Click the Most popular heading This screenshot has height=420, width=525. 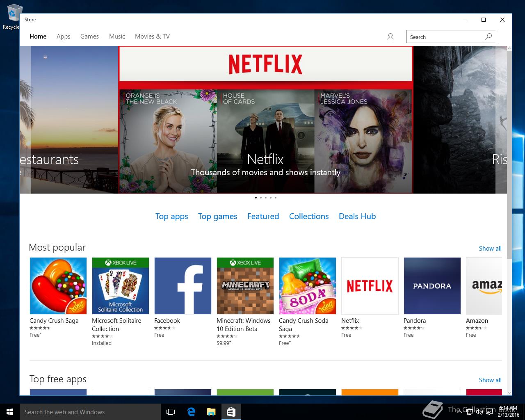(57, 247)
